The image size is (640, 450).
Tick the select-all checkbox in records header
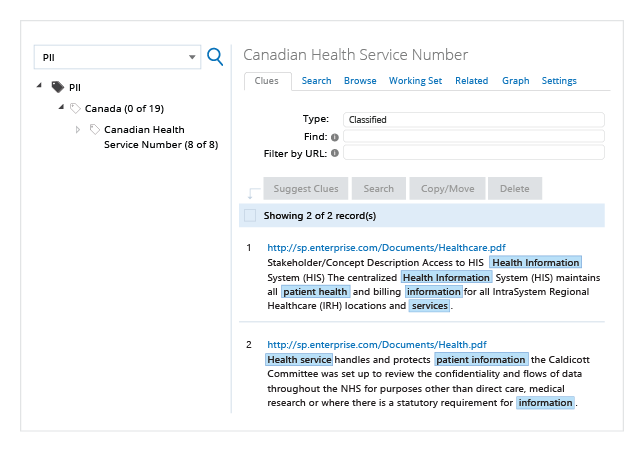click(x=250, y=215)
